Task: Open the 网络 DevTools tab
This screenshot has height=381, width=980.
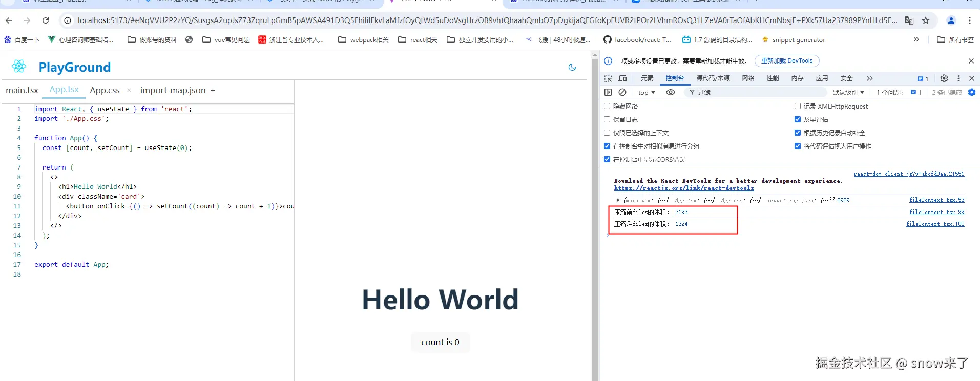Action: [748, 78]
